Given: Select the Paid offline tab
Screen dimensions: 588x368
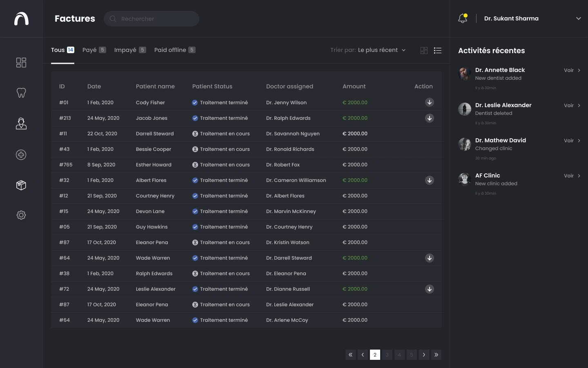Looking at the screenshot, I should click(x=175, y=50).
